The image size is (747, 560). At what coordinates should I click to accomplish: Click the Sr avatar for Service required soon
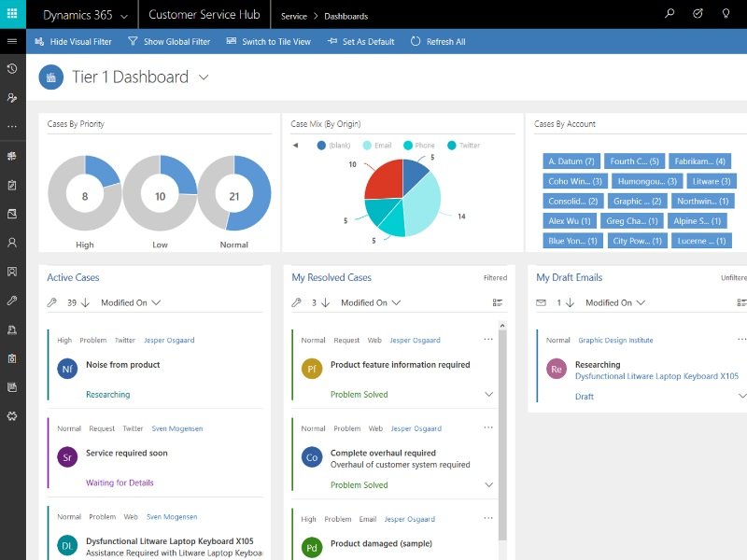point(67,457)
